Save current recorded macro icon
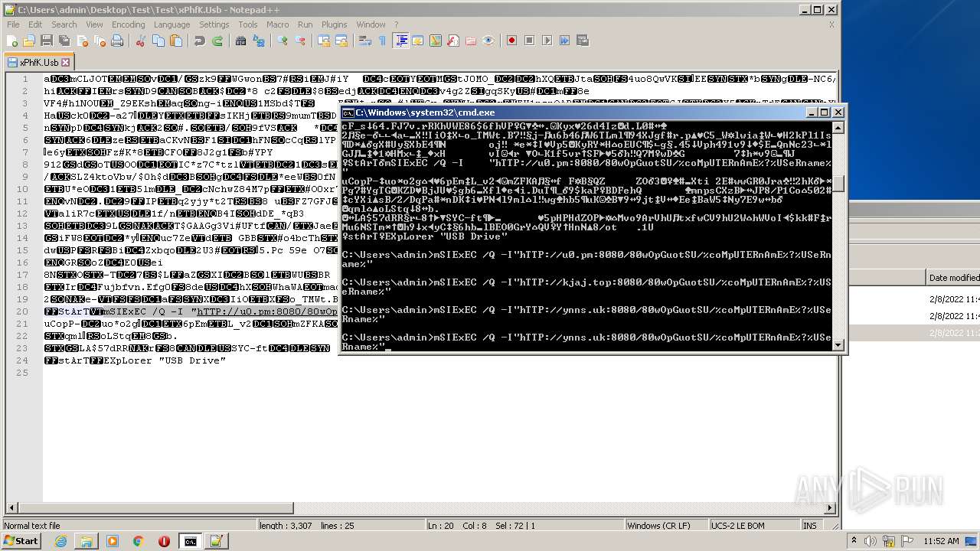Image resolution: width=980 pixels, height=551 pixels. click(x=583, y=41)
